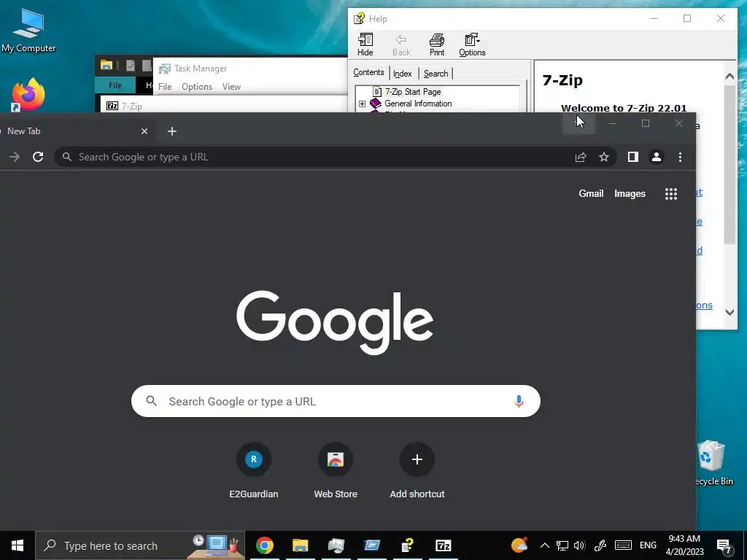
Task: Open the File tab in File Explorer
Action: click(x=115, y=85)
